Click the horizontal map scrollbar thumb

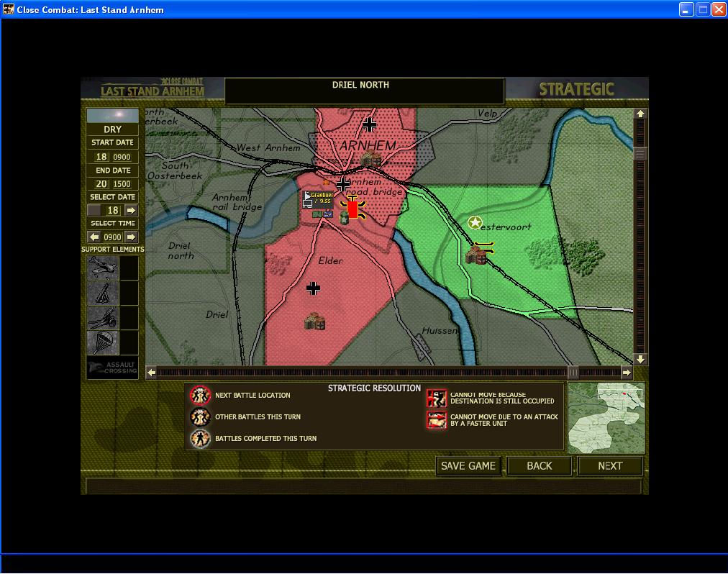(x=573, y=372)
